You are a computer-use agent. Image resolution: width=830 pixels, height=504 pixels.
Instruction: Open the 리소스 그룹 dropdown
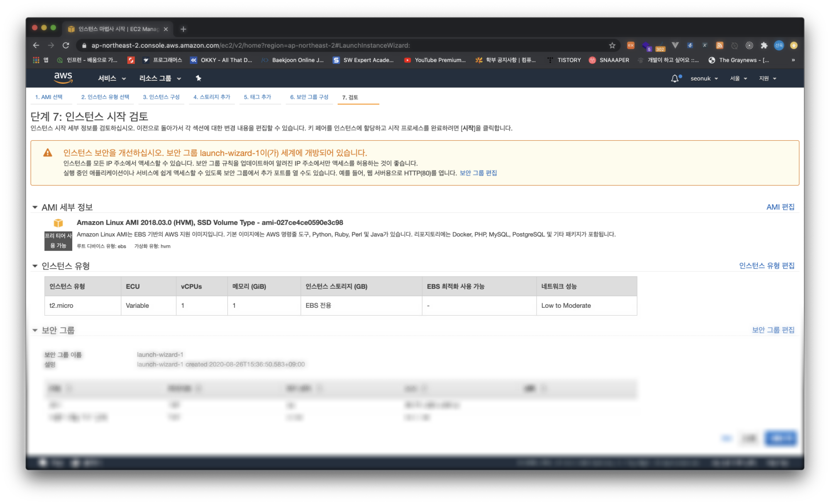click(x=160, y=78)
